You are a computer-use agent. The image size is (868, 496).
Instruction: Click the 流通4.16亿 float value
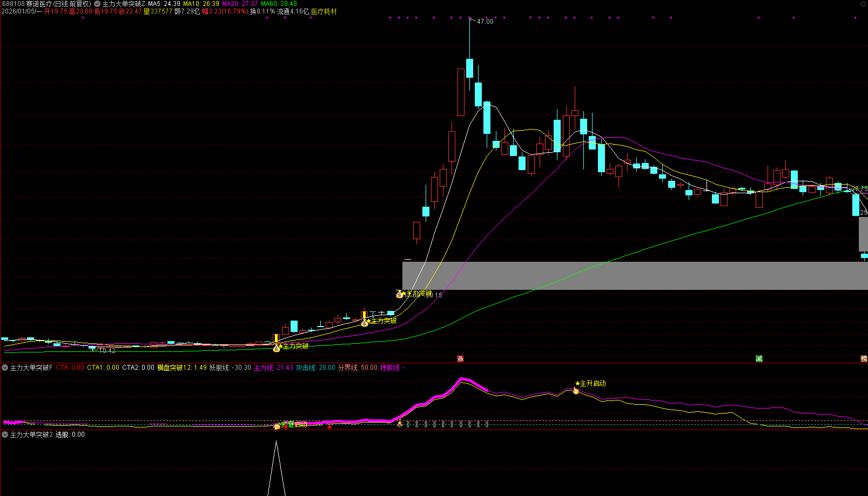(x=293, y=11)
